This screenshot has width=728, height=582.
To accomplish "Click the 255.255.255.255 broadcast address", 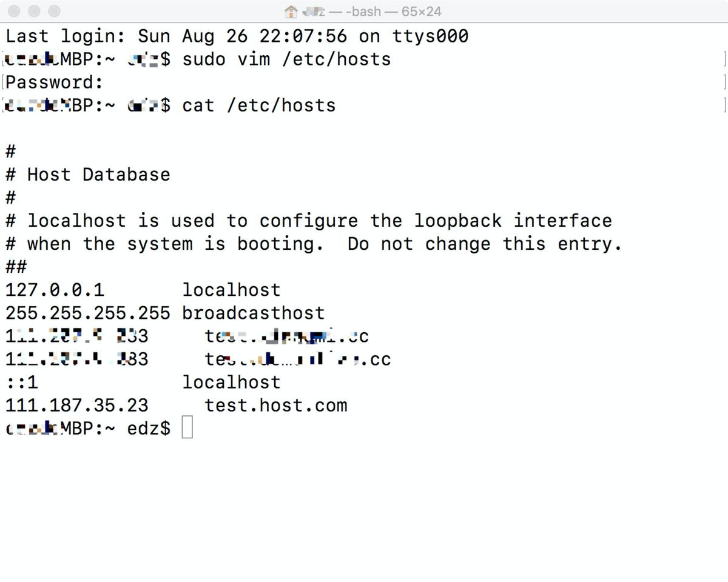I will [x=88, y=313].
